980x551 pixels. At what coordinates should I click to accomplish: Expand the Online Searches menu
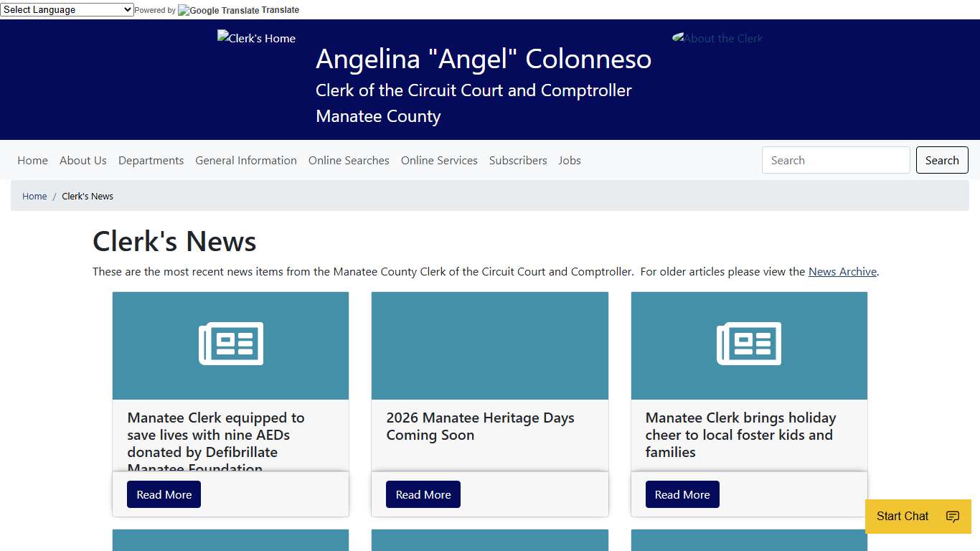click(349, 160)
